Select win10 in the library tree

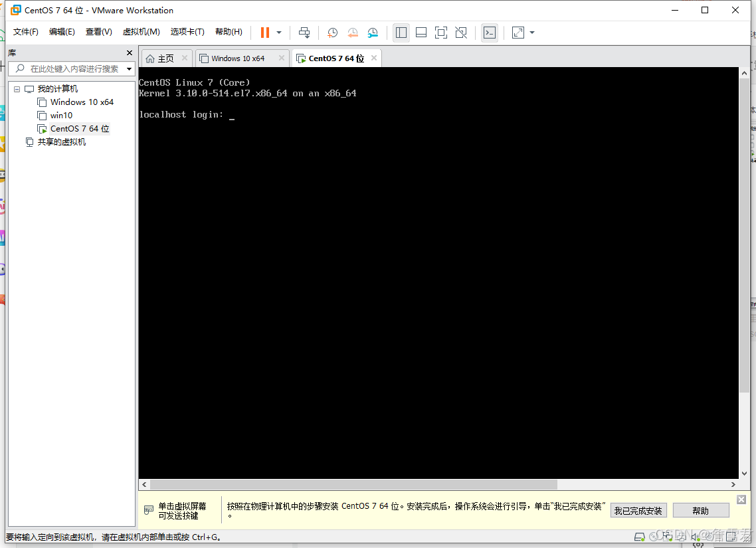coord(61,115)
